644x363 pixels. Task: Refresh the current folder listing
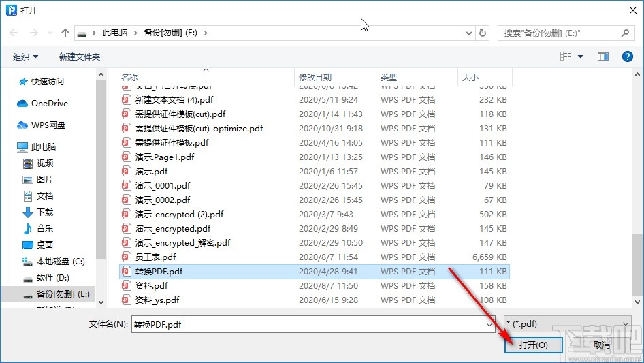(483, 33)
